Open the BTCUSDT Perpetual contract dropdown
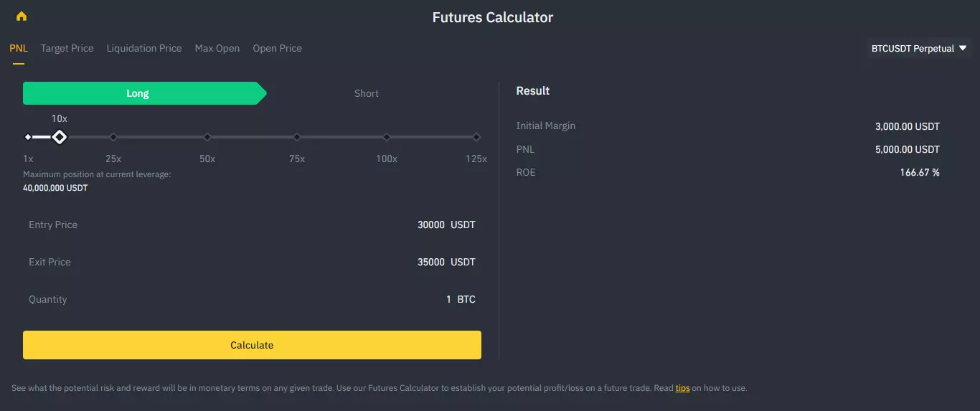The image size is (980, 411). (919, 49)
